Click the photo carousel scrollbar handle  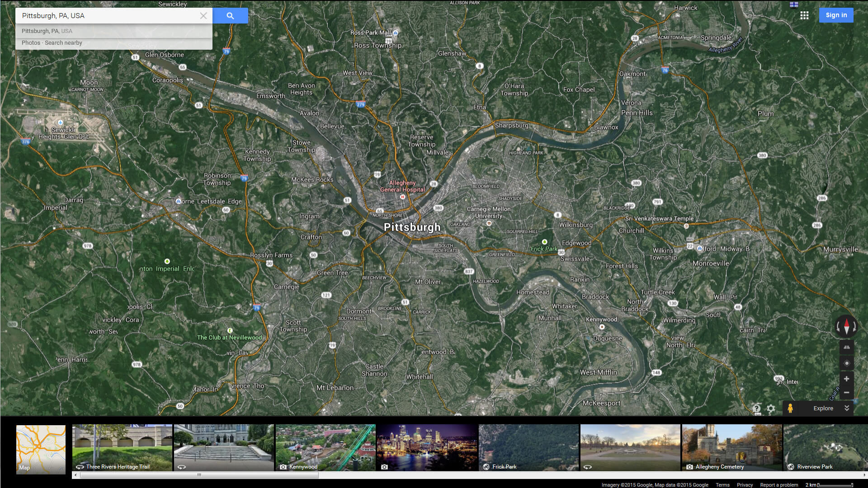tap(199, 475)
